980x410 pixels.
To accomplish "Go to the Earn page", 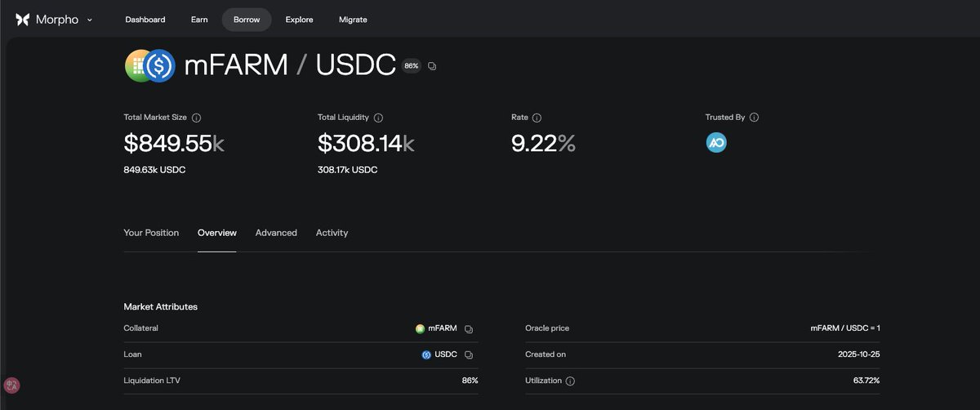I will [x=199, y=20].
